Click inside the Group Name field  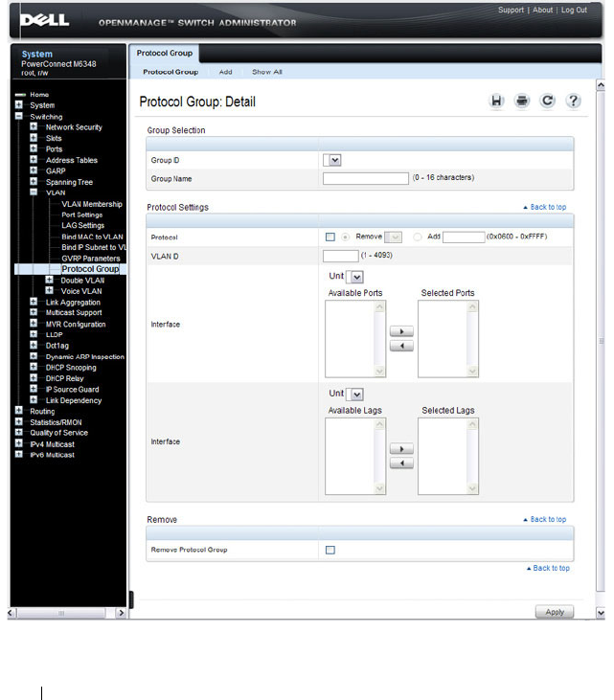coord(365,178)
